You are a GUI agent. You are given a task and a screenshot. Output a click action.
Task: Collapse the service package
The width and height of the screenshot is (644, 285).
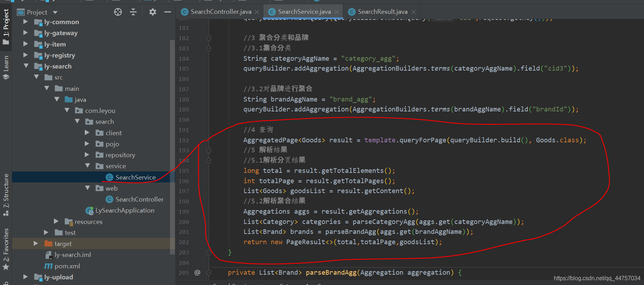point(88,166)
